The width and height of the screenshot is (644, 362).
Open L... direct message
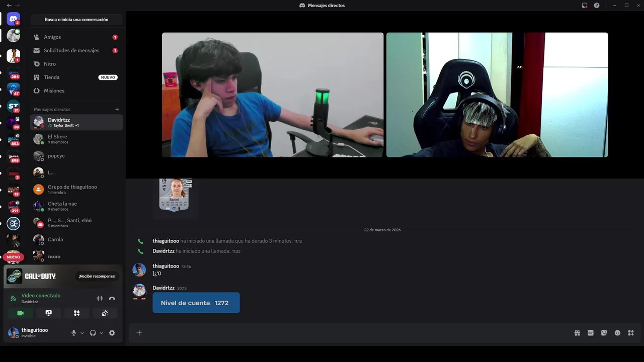point(76,172)
